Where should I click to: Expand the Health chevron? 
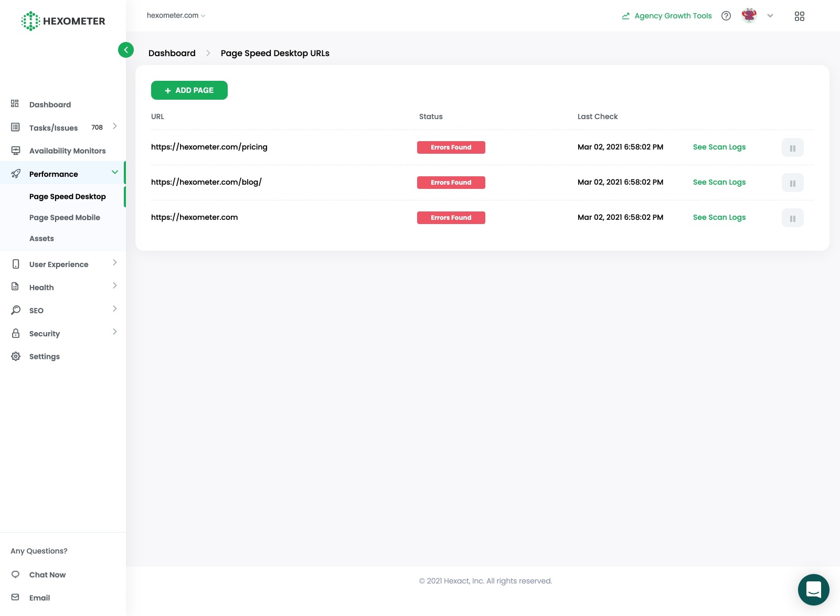[115, 286]
